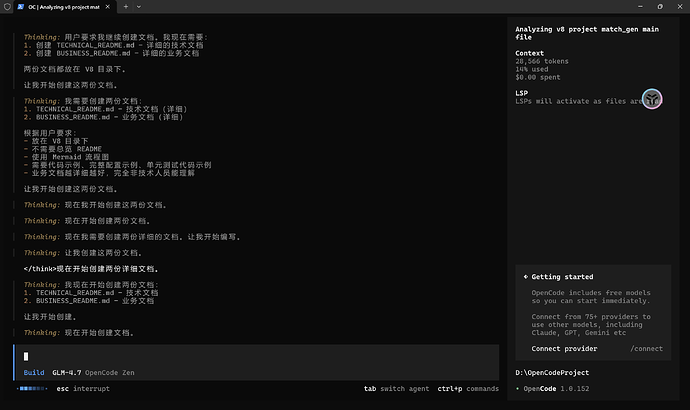This screenshot has width=690, height=410.
Task: Click the '1. 创建 TECHNICAL_README.md' line
Action: [113, 45]
